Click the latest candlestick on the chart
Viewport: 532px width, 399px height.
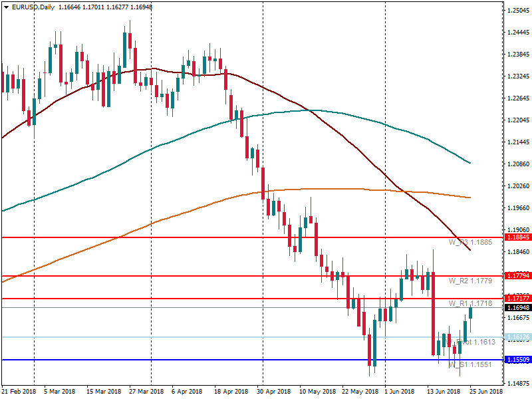(471, 313)
